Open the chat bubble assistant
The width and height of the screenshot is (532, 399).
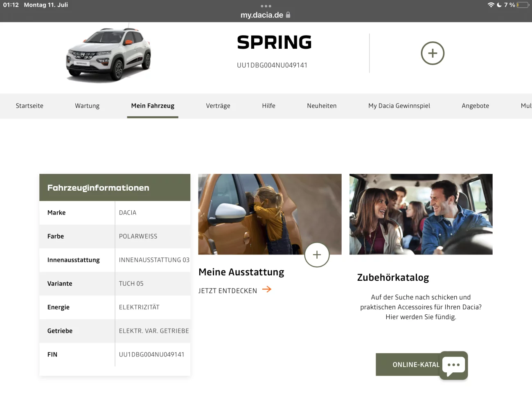coord(453,365)
